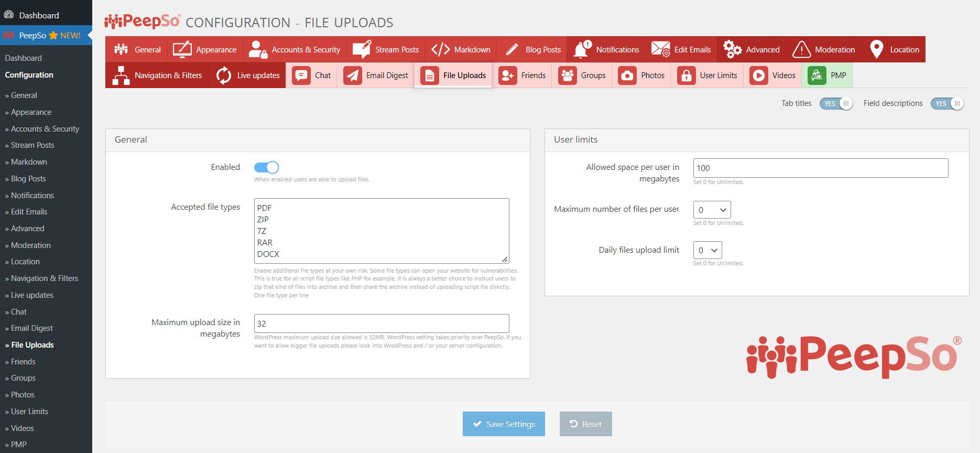Image resolution: width=980 pixels, height=453 pixels.
Task: Click the Stream Posts pin icon
Action: click(x=362, y=49)
